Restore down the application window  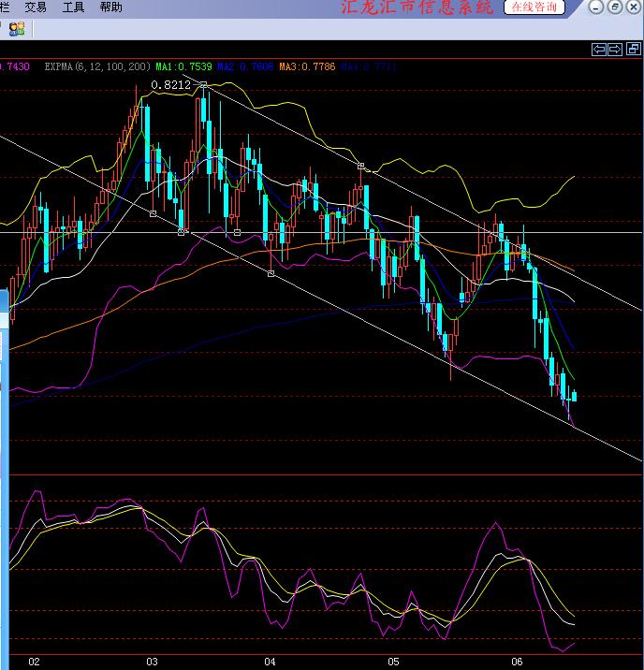(615, 7)
